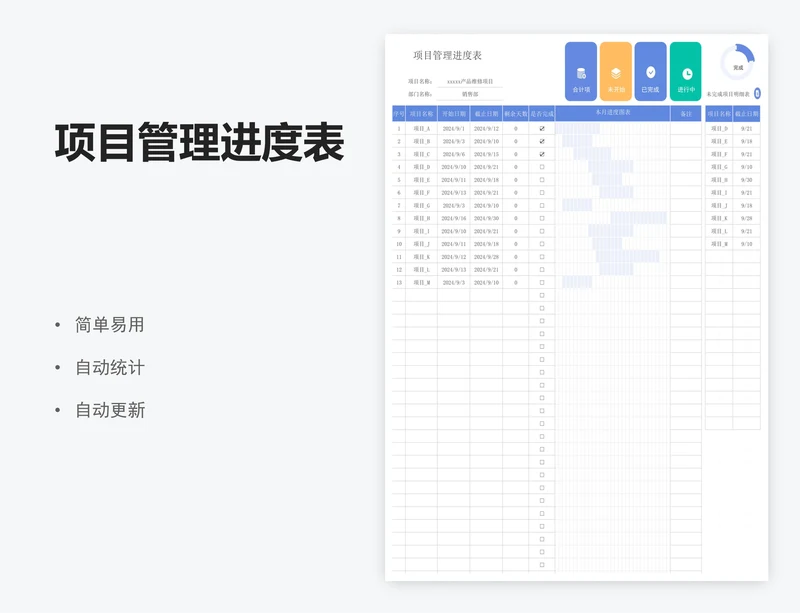Click the 合计项 database icon card
This screenshot has width=800, height=613.
point(581,71)
